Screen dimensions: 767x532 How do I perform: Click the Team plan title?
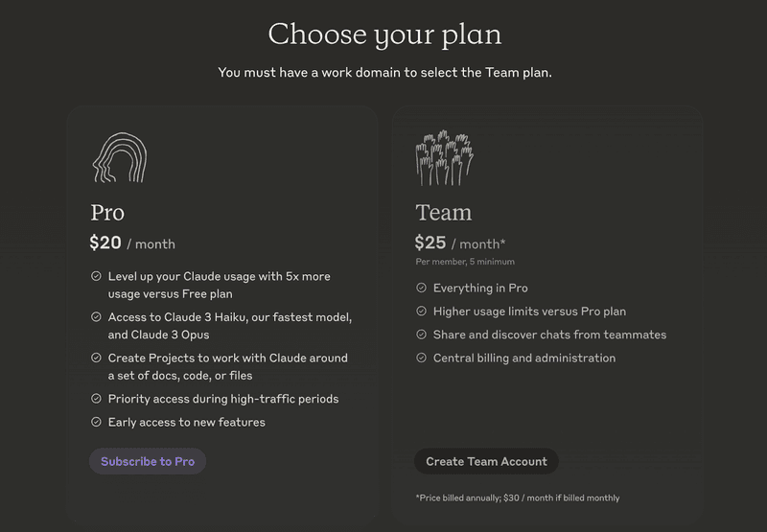tap(443, 212)
